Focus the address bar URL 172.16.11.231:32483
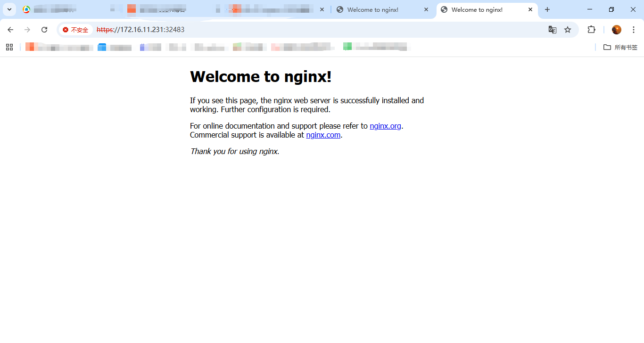The height and width of the screenshot is (343, 644). 140,30
